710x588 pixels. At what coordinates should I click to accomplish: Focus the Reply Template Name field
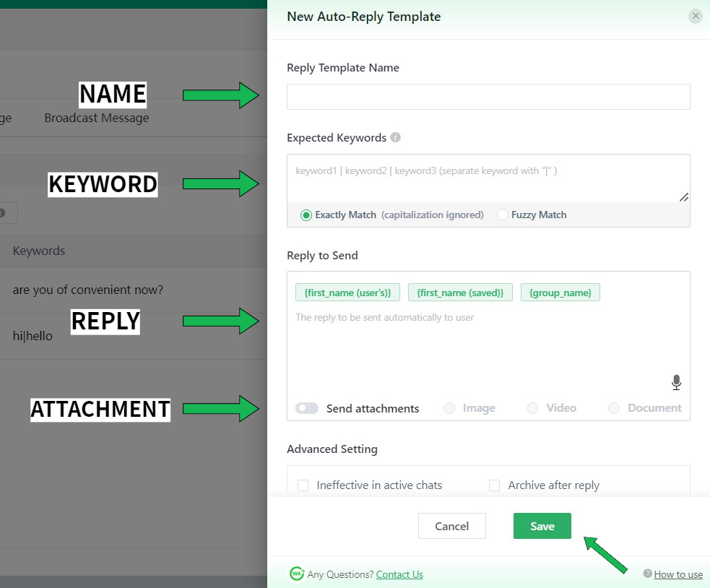point(488,97)
